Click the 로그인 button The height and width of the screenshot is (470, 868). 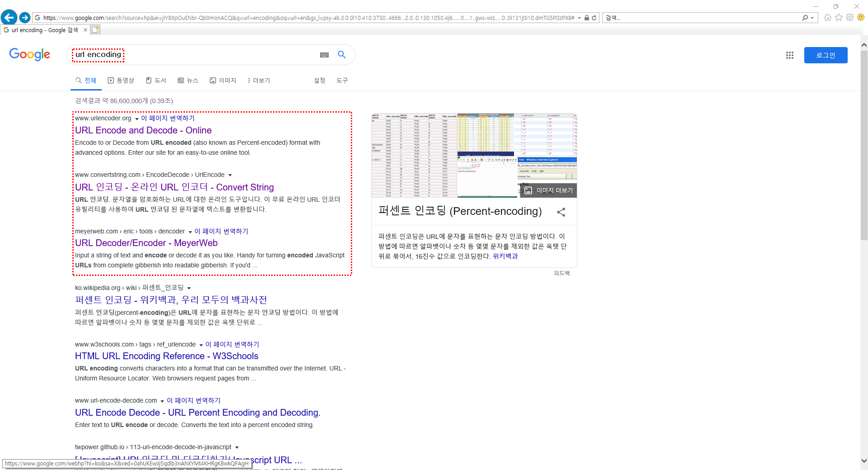826,55
